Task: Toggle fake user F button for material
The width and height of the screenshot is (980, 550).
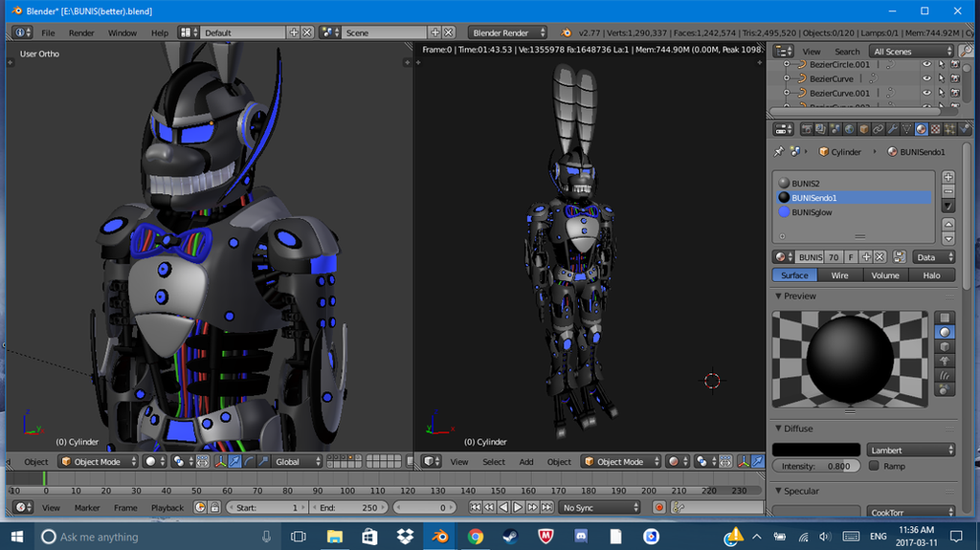Action: tap(851, 257)
